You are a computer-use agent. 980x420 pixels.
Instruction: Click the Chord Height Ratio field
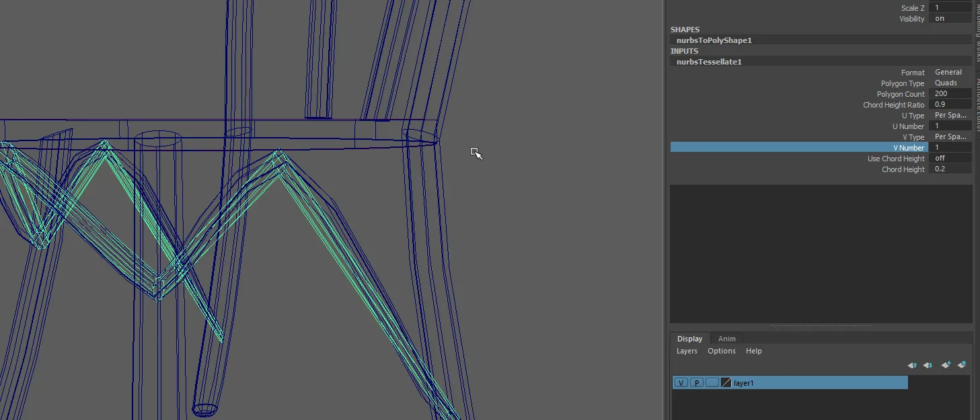949,105
